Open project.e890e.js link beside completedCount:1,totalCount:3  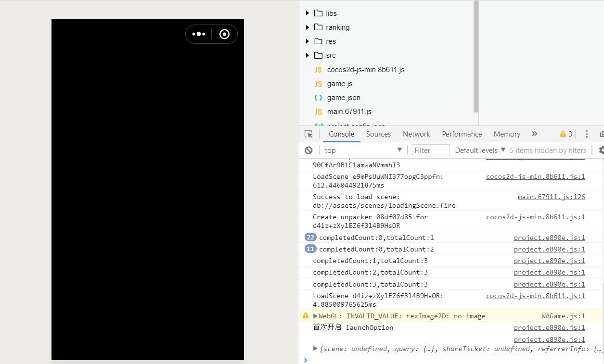549,261
